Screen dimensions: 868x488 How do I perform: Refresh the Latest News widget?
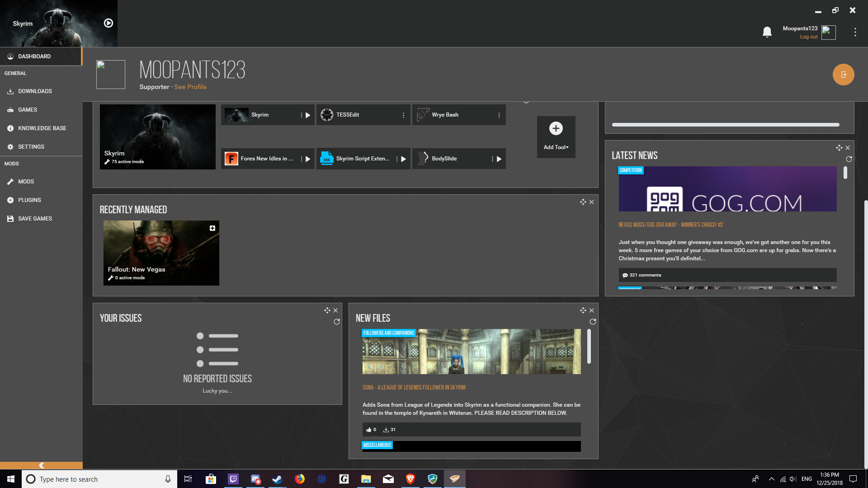pos(849,159)
